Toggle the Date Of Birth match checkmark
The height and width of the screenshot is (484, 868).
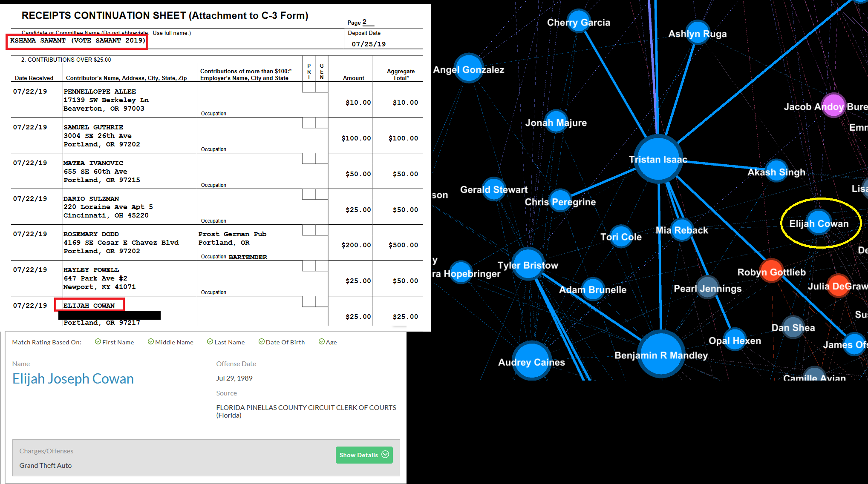point(262,342)
